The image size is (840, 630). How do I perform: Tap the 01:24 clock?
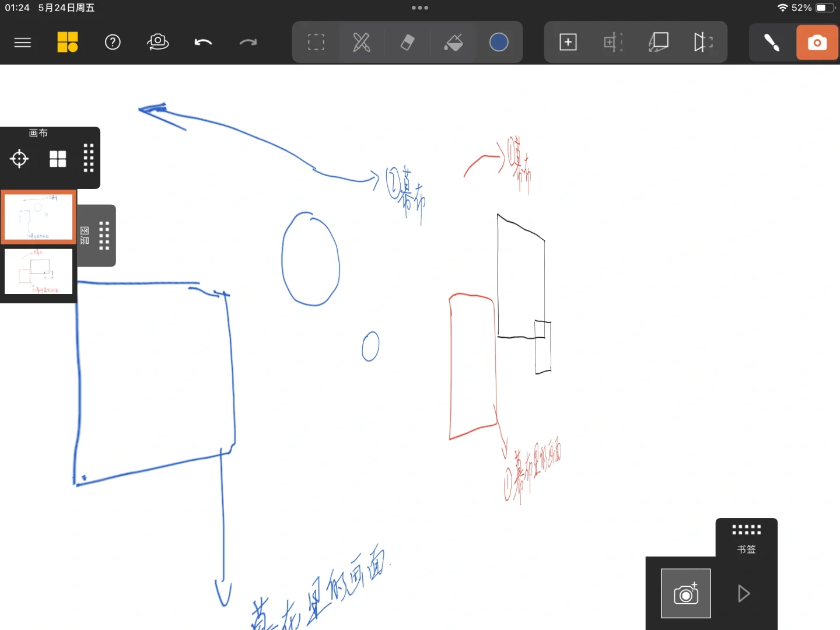17,8
